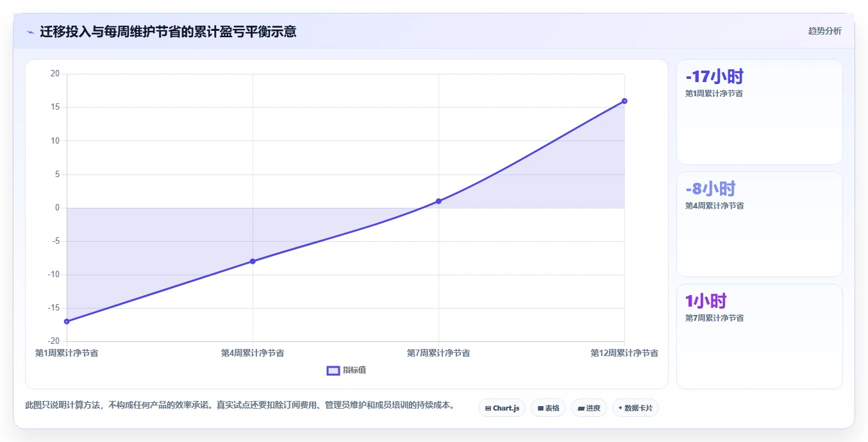The height and width of the screenshot is (442, 868).
Task: Click the small icon inside the 表格 chip
Action: pos(540,408)
